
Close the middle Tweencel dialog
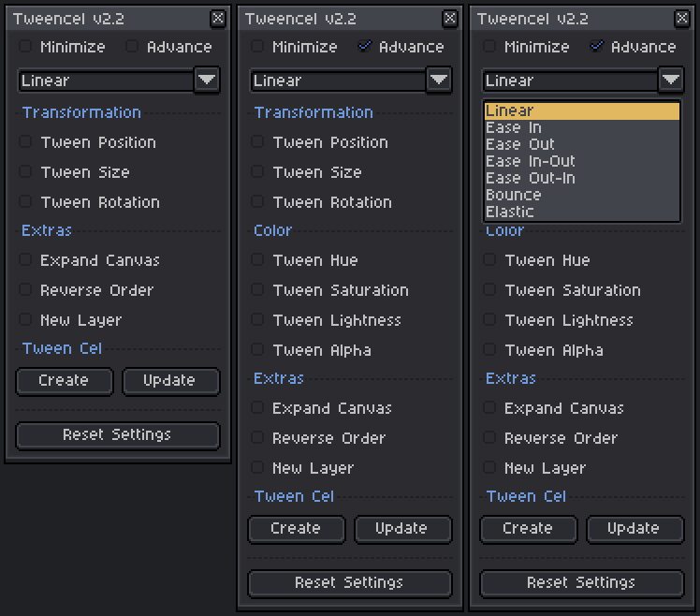(450, 19)
